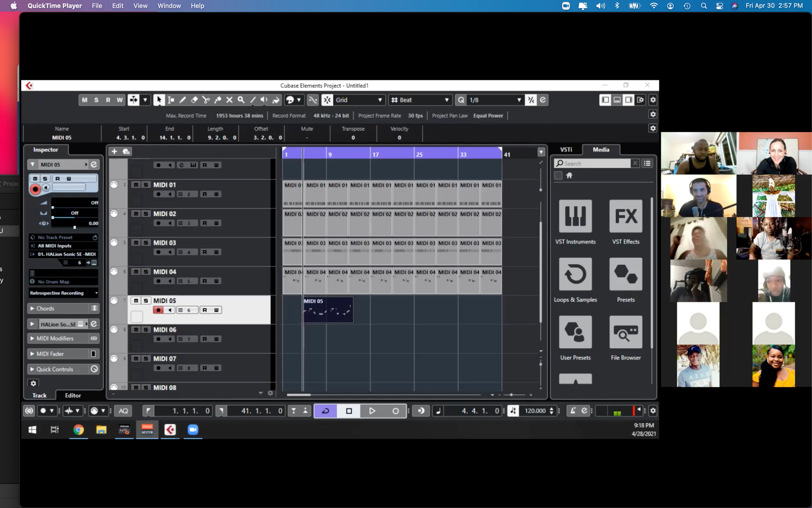
Task: Solo the MIDI 01 track
Action: click(146, 185)
